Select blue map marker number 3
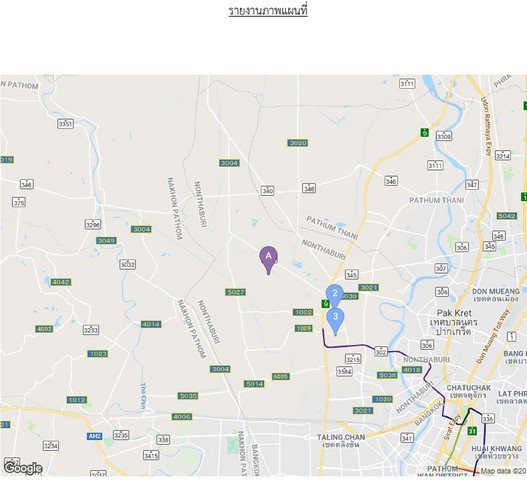Image resolution: width=527 pixels, height=480 pixels. (335, 319)
